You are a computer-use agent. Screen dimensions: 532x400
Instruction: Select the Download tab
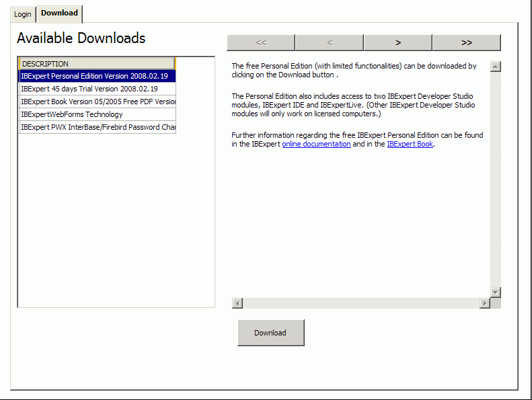(59, 13)
